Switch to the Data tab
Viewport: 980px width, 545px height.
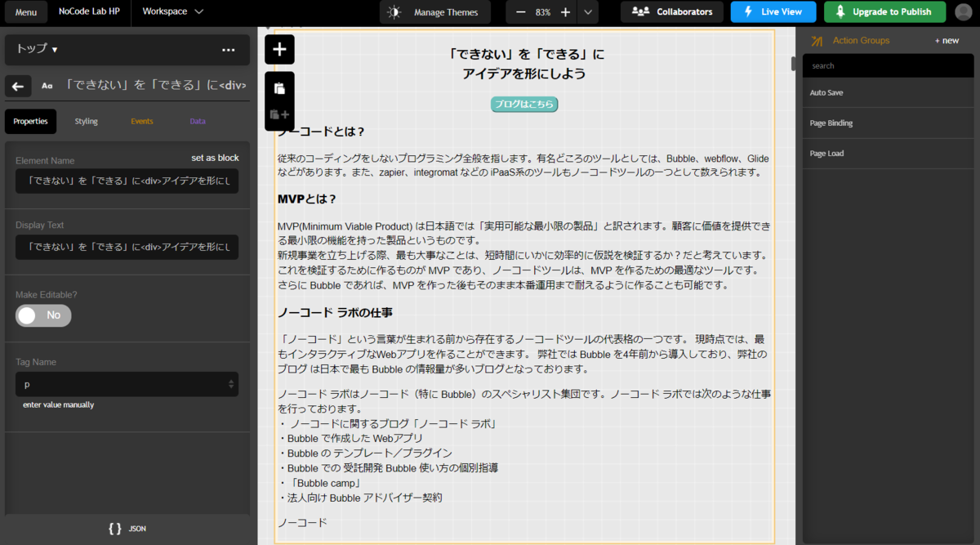pyautogui.click(x=198, y=121)
